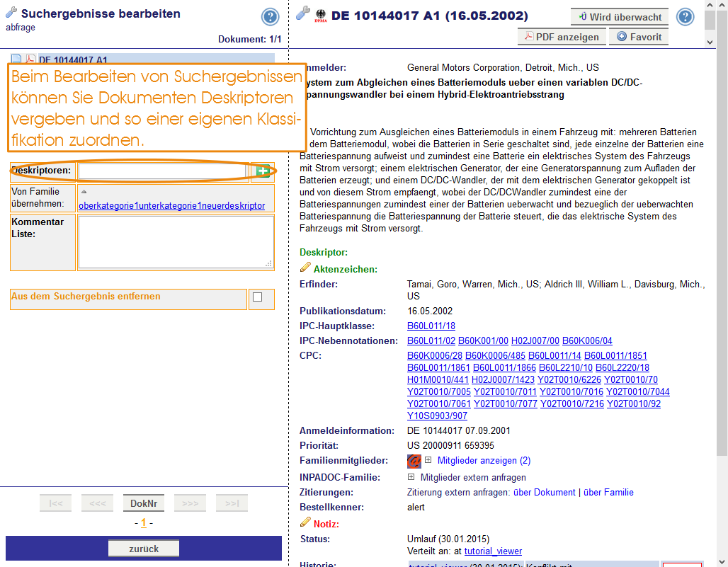The image size is (728, 567).
Task: Open CPC link Y02T0010/6226
Action: (x=569, y=379)
